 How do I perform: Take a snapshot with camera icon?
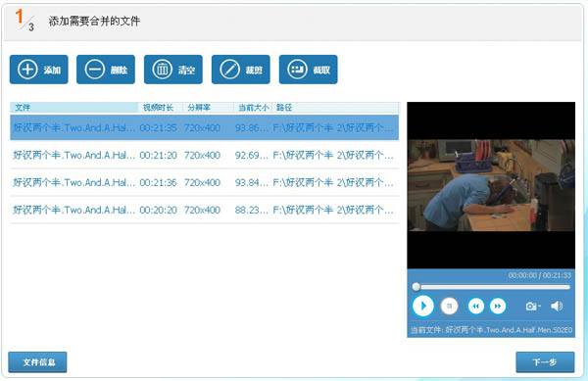click(x=532, y=307)
